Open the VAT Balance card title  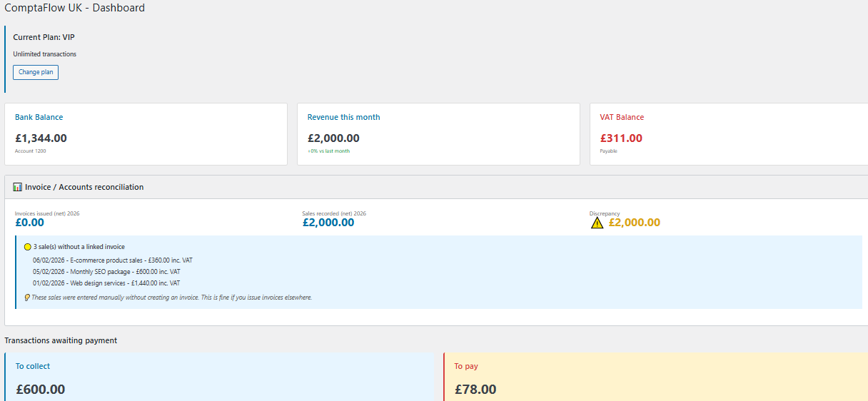point(622,117)
